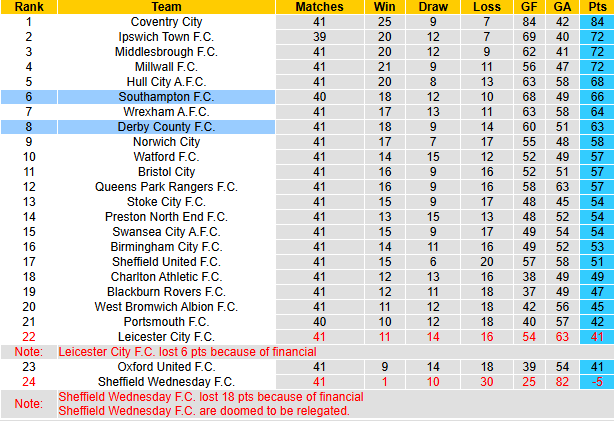Select Queens Park Rangers F.C. row
Screen dimensions: 614x421
[x=166, y=187]
